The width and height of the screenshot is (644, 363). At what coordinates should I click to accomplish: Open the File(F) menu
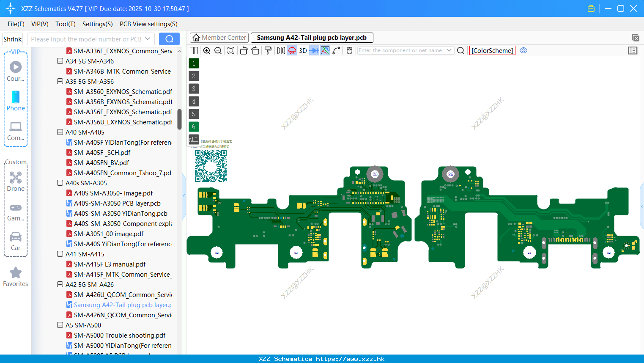16,24
